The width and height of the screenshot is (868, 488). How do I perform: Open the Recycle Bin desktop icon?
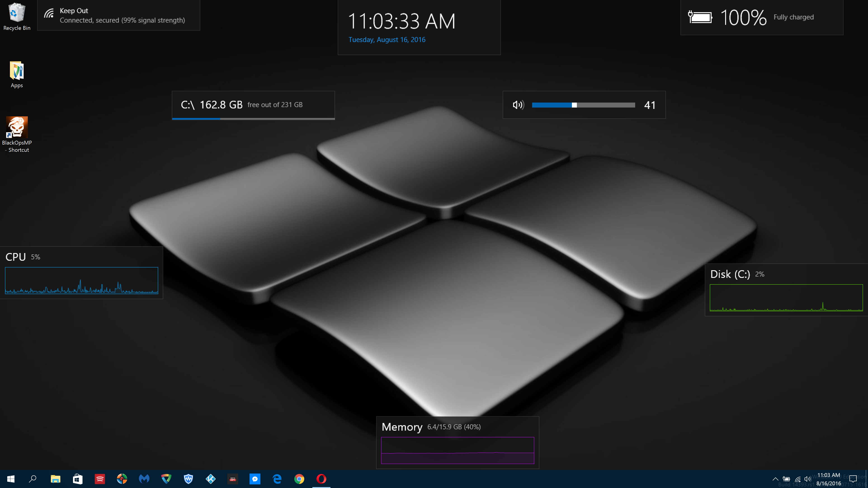17,14
